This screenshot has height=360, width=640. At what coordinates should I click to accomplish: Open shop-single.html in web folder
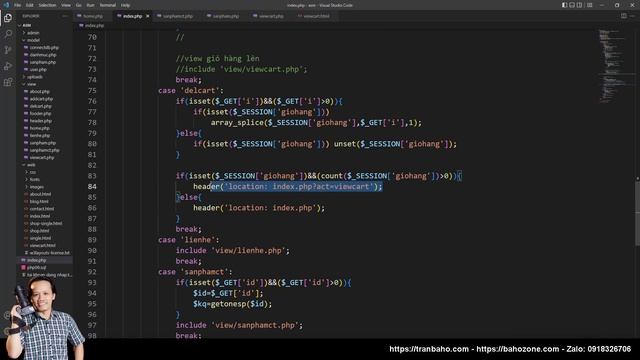click(x=46, y=224)
